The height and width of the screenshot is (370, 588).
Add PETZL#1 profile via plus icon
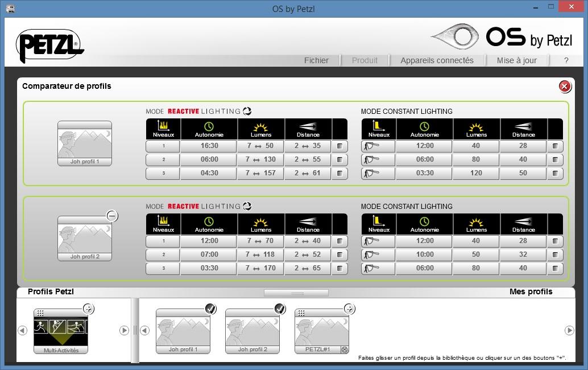[349, 309]
